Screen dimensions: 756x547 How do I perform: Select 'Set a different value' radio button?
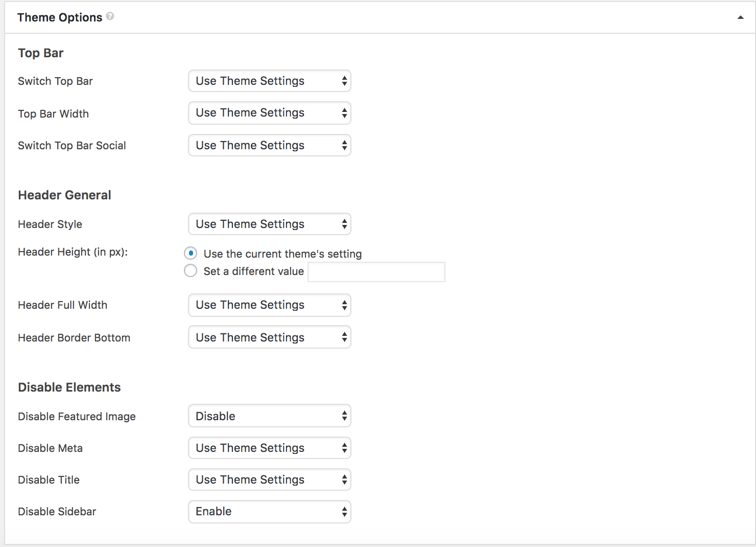(x=191, y=270)
